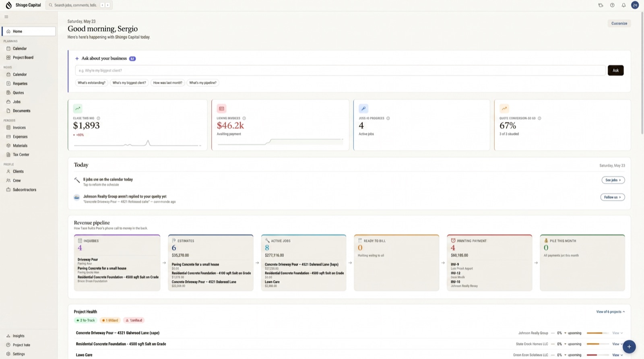Open the Project hate sidebar item
The image size is (644, 359).
tap(28, 345)
